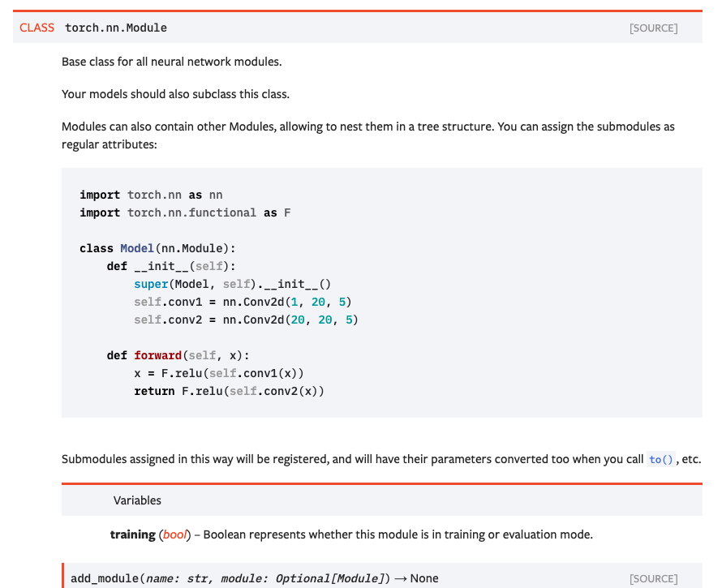Click the '→ None' return annotation
722x588 pixels.
click(416, 578)
